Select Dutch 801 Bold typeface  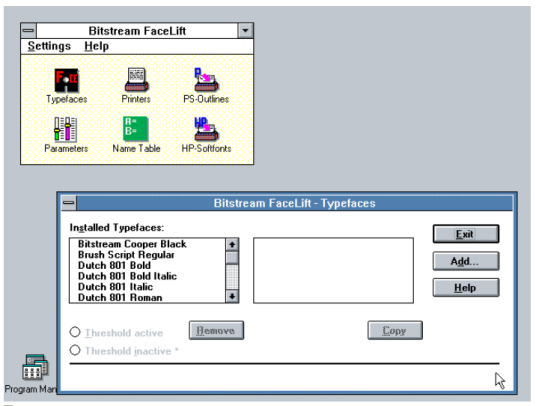click(147, 265)
